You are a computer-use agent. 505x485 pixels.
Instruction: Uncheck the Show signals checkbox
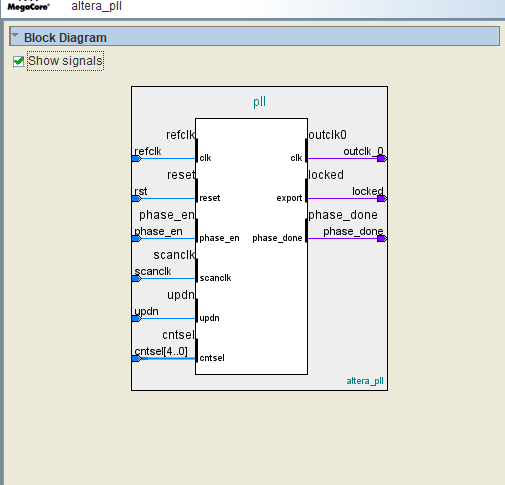(x=18, y=61)
